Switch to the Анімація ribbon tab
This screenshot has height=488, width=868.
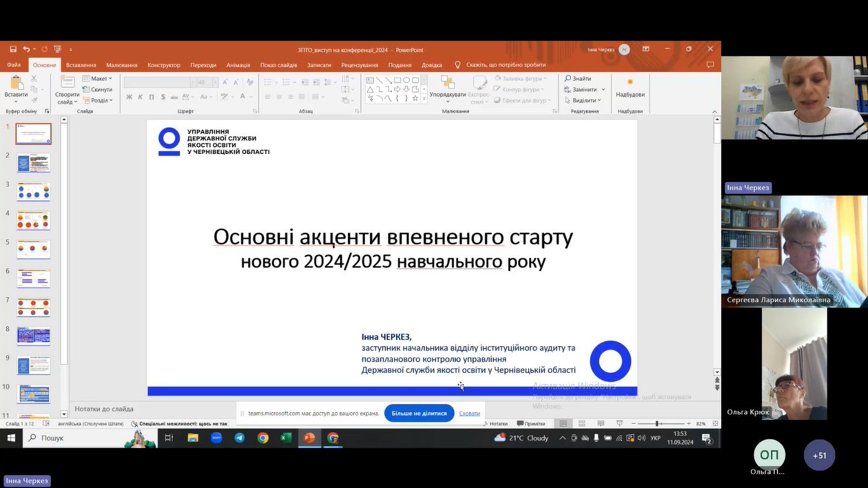[238, 65]
